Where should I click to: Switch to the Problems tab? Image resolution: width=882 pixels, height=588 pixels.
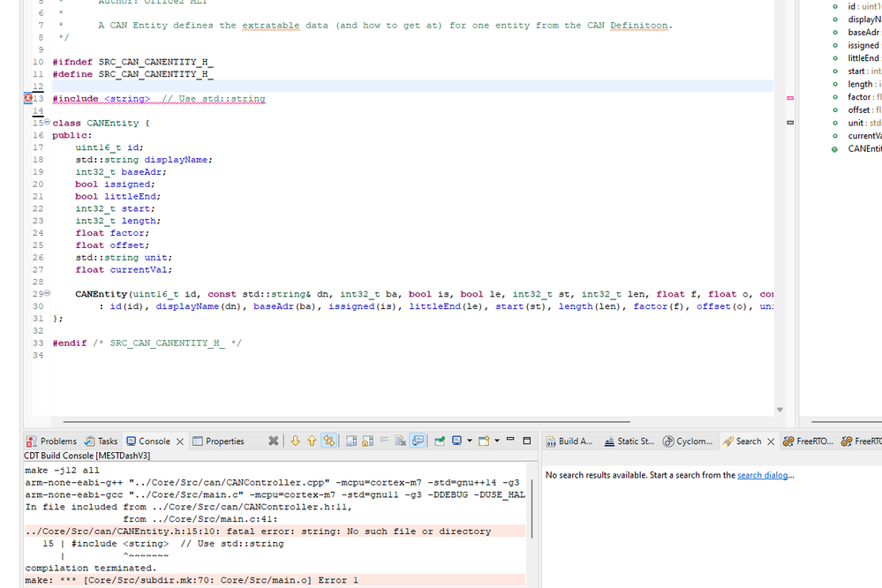click(x=51, y=441)
